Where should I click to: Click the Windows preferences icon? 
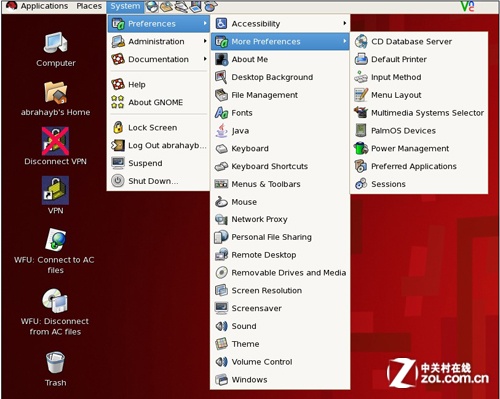click(221, 379)
